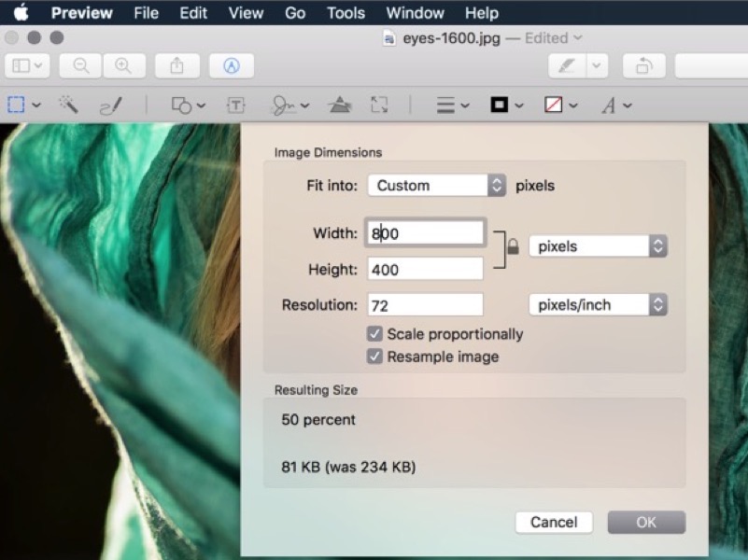Screen dimensions: 748x560
Task: Expand the selection tools chevron
Action: 36,105
